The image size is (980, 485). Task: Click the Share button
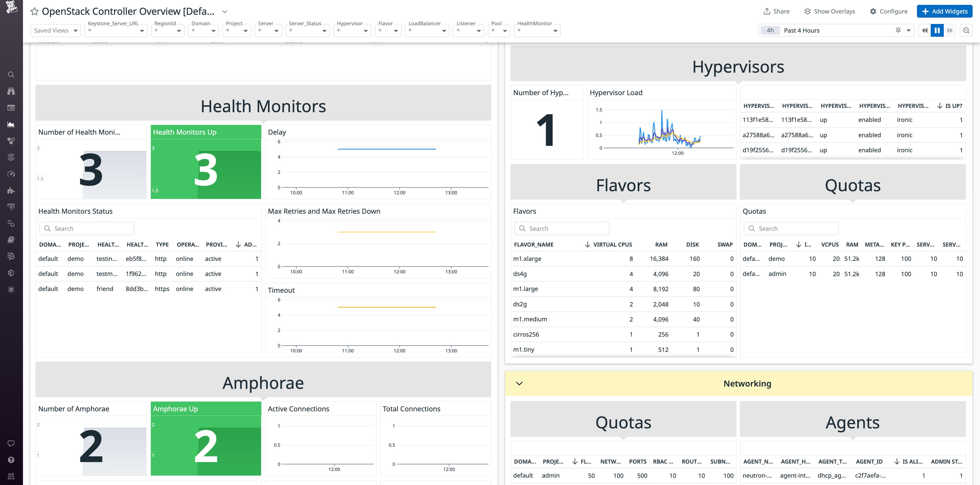pos(776,11)
